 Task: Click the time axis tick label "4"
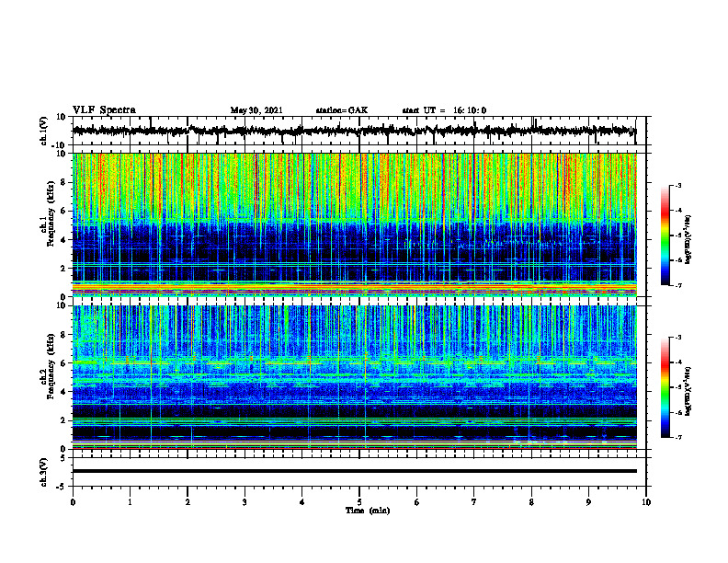click(301, 502)
